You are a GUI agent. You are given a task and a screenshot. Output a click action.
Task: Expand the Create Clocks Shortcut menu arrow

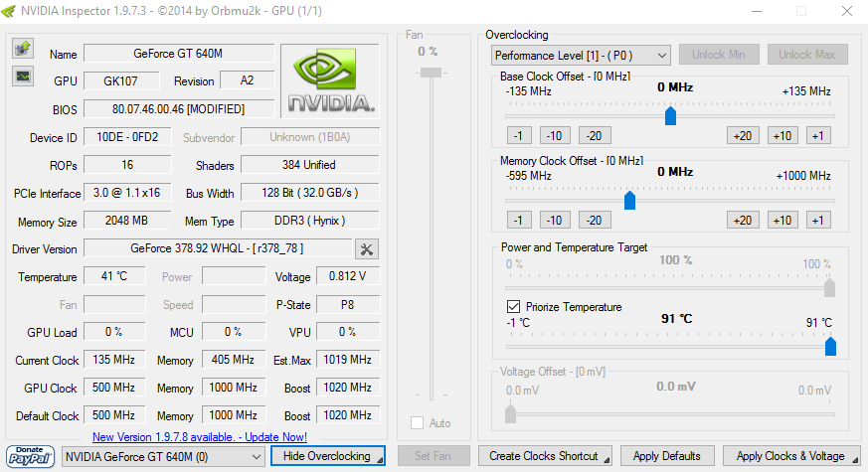(607, 460)
